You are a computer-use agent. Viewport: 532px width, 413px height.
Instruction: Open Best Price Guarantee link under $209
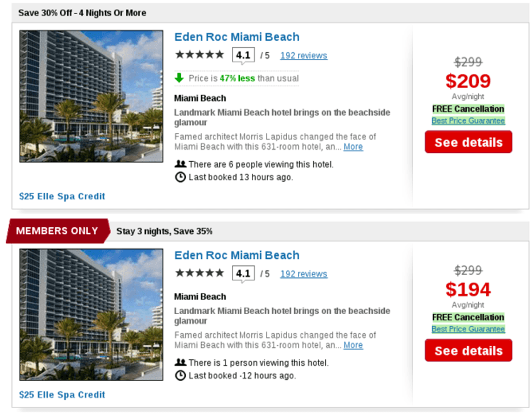pos(468,120)
